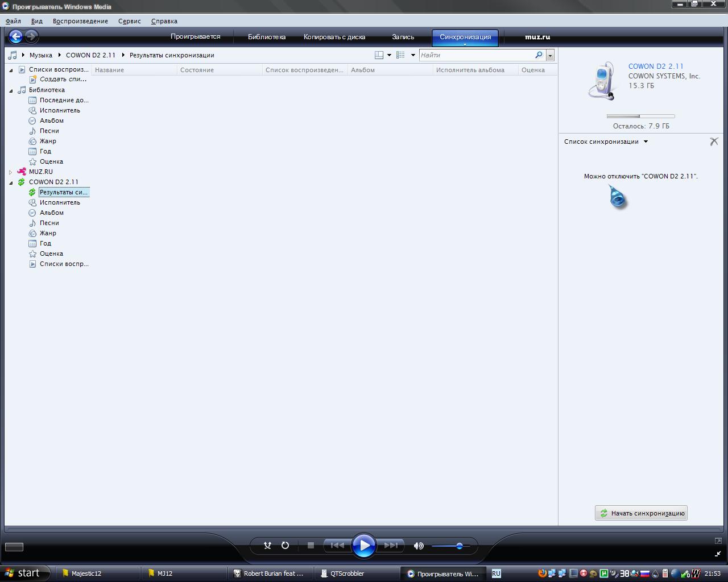The height and width of the screenshot is (582, 728).
Task: Open the muz.ru store tab
Action: [537, 37]
